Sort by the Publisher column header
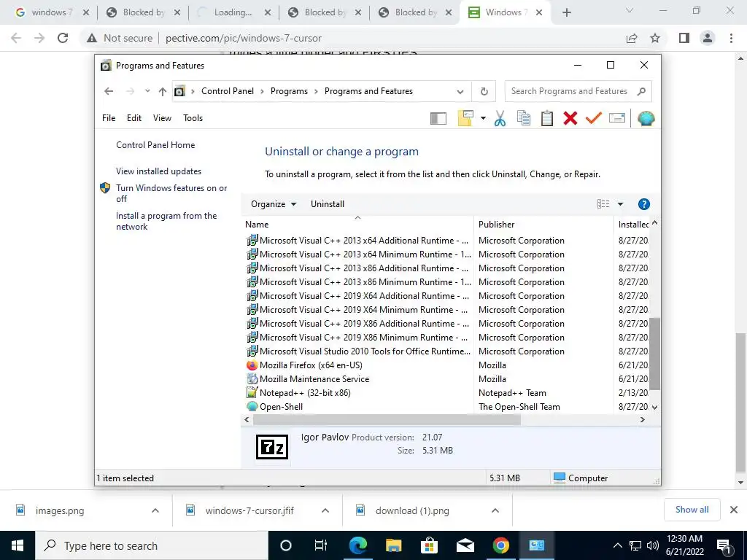 (x=543, y=225)
